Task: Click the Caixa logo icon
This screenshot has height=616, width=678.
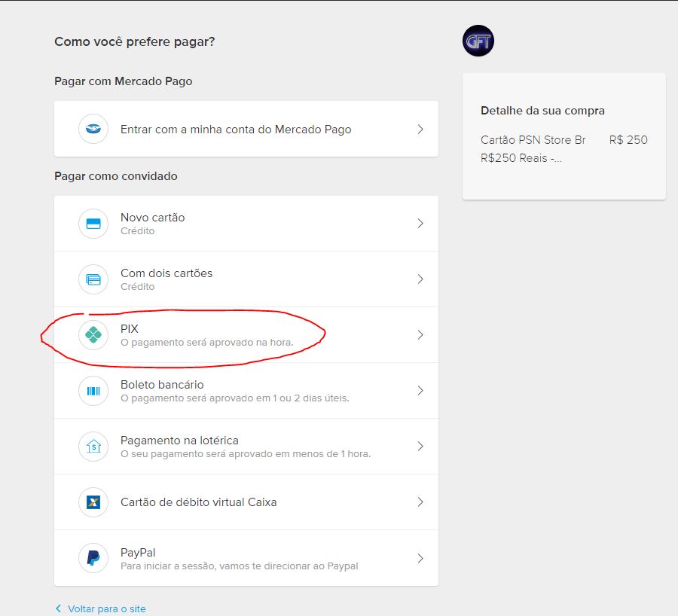Action: 93,502
